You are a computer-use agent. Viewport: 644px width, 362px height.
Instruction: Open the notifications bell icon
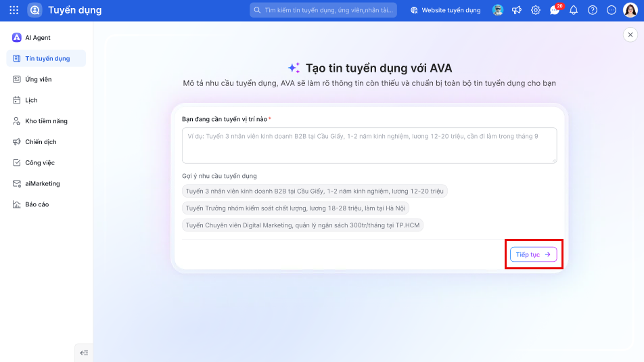click(574, 10)
